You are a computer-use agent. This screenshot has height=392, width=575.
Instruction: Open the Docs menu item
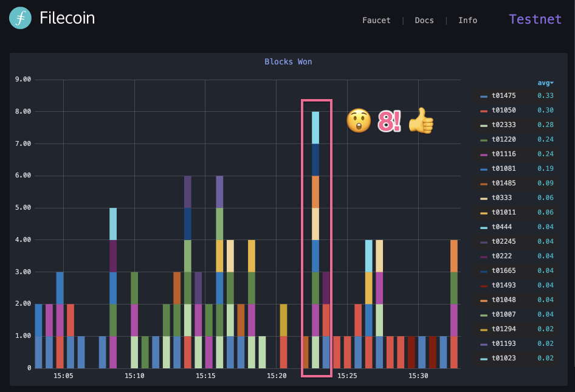click(424, 20)
